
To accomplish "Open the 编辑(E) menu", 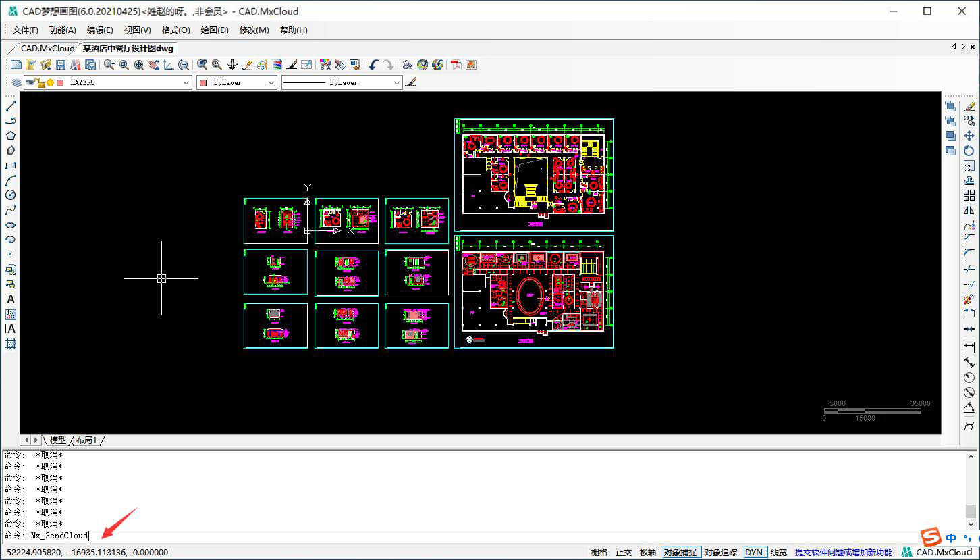I will point(100,30).
